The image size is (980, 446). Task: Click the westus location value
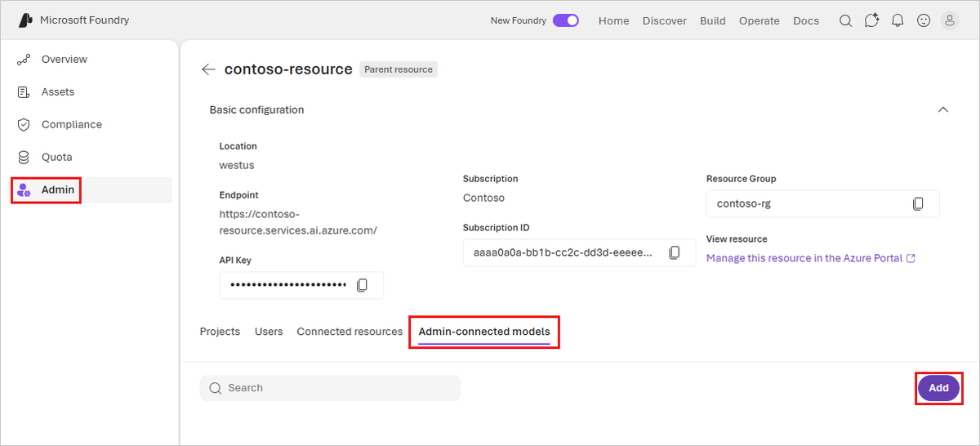click(x=237, y=165)
